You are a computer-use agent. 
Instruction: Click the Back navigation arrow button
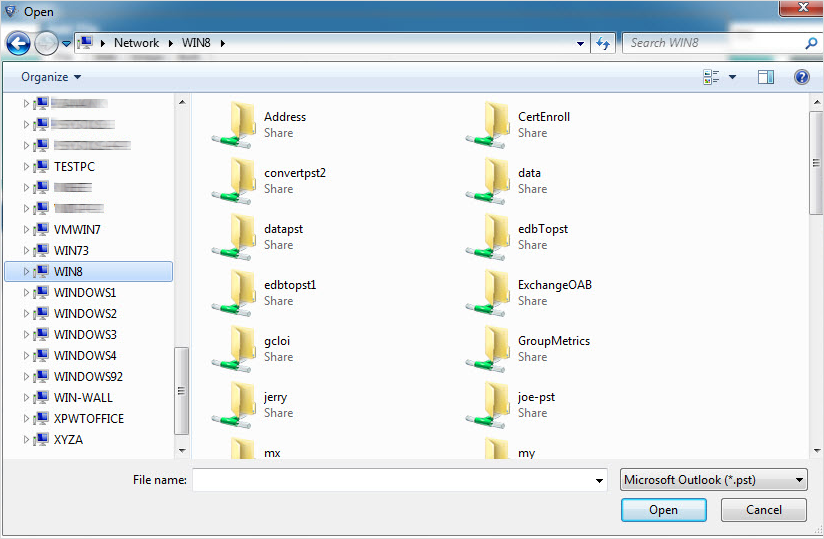[18, 43]
